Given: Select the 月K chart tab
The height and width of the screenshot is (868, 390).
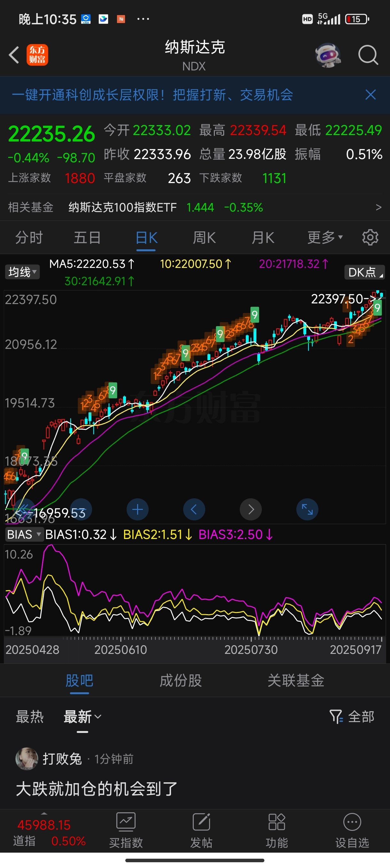Looking at the screenshot, I should click(x=263, y=238).
